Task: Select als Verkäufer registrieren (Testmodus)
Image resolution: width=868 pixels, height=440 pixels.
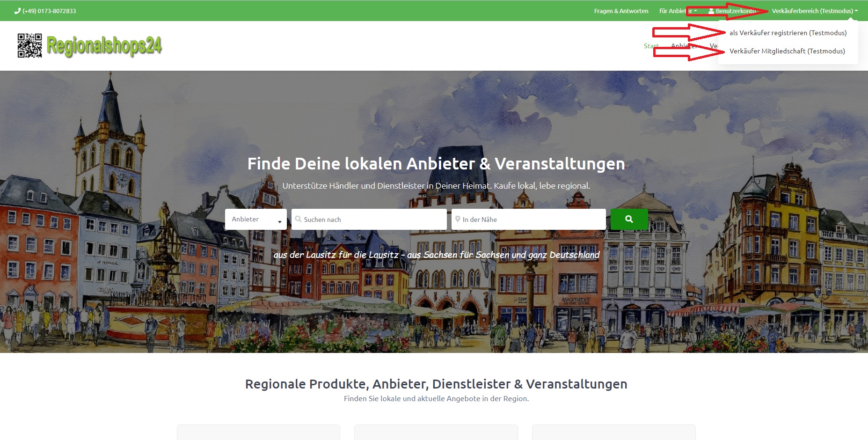Action: tap(788, 33)
